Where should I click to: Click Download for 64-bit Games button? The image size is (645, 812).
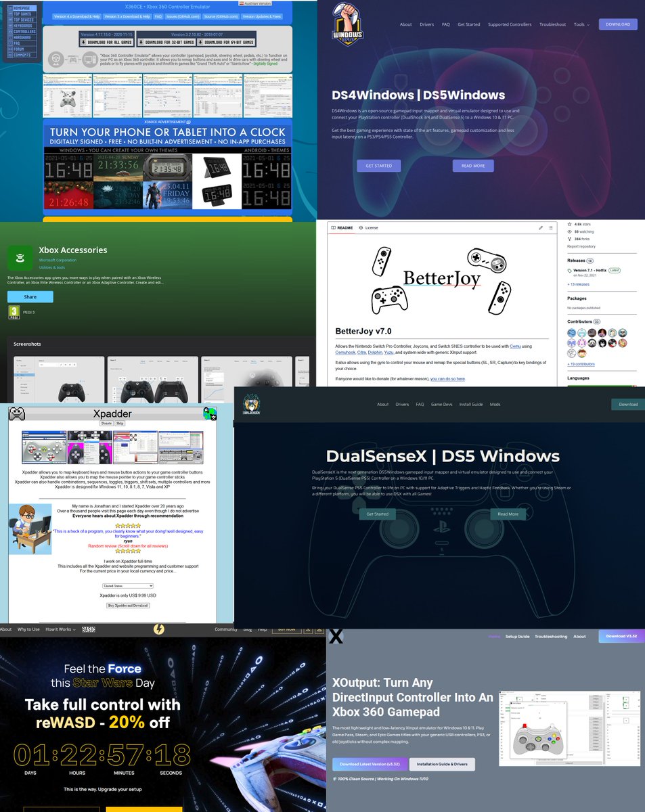[x=227, y=41]
